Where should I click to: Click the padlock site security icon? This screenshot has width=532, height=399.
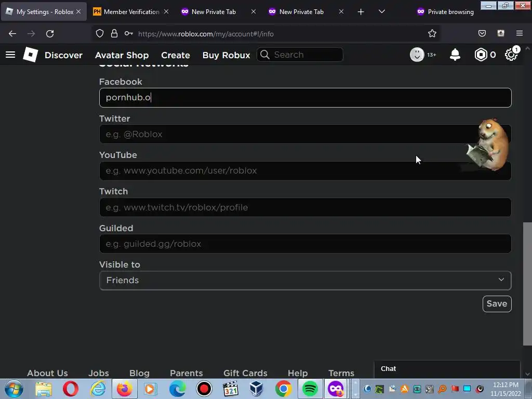point(114,34)
